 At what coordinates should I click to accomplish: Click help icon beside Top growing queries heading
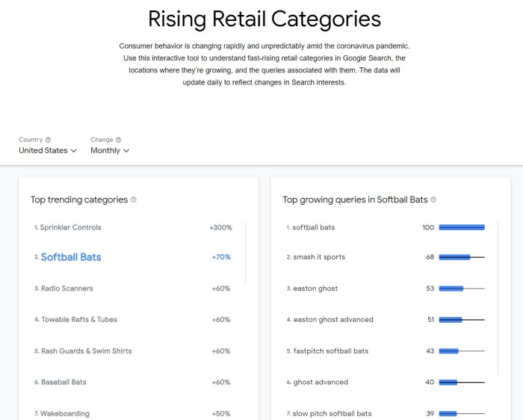[x=433, y=200]
